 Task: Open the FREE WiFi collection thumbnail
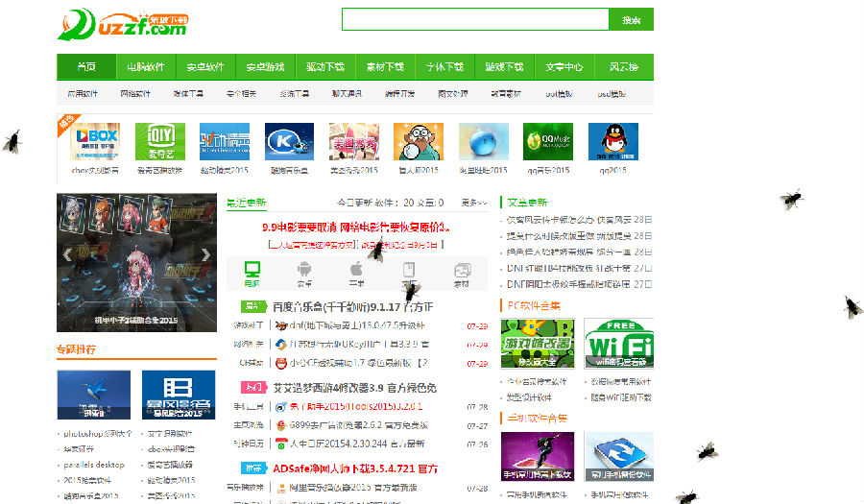pos(619,343)
